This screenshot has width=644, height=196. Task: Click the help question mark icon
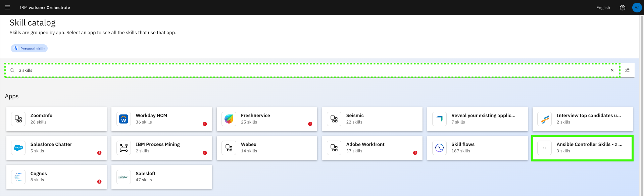[x=622, y=8]
